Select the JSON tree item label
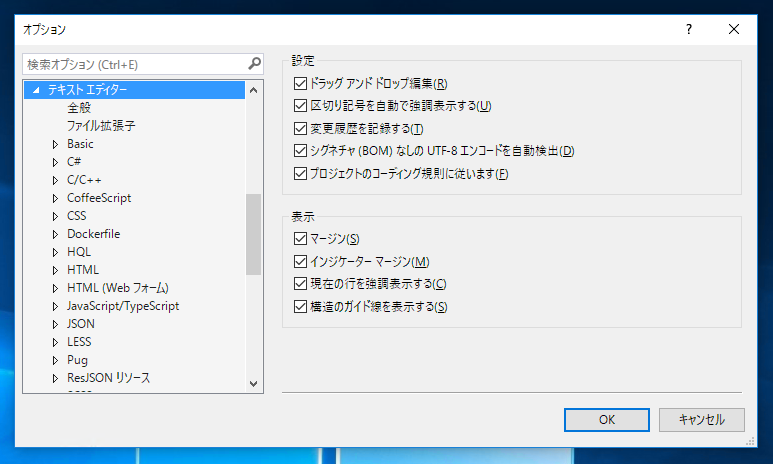 click(x=81, y=324)
